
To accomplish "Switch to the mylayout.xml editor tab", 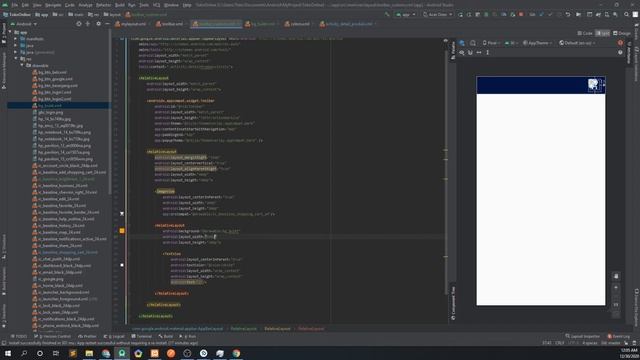I will [x=131, y=24].
